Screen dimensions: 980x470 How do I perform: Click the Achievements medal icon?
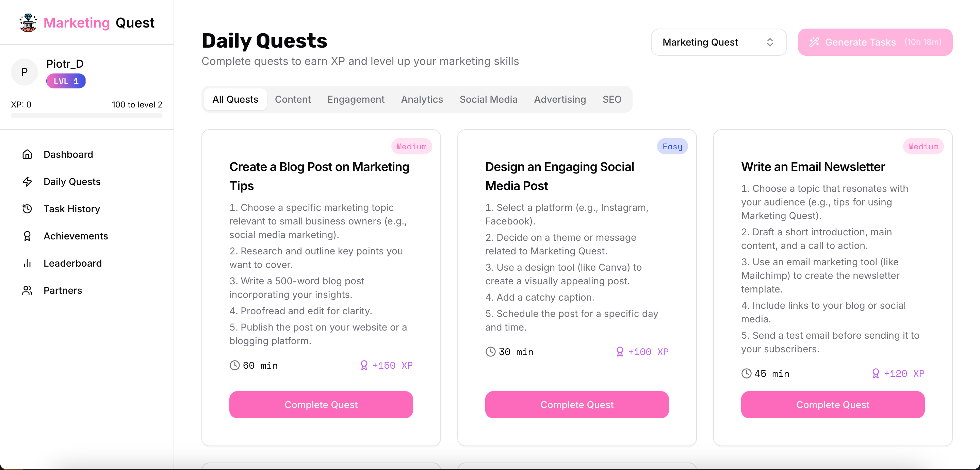[27, 236]
